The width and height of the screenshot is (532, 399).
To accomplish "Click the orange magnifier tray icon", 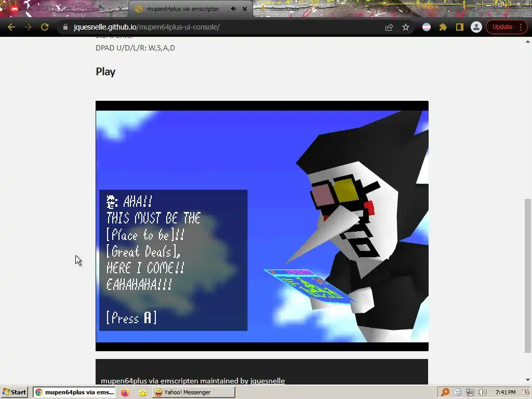I will (x=445, y=392).
